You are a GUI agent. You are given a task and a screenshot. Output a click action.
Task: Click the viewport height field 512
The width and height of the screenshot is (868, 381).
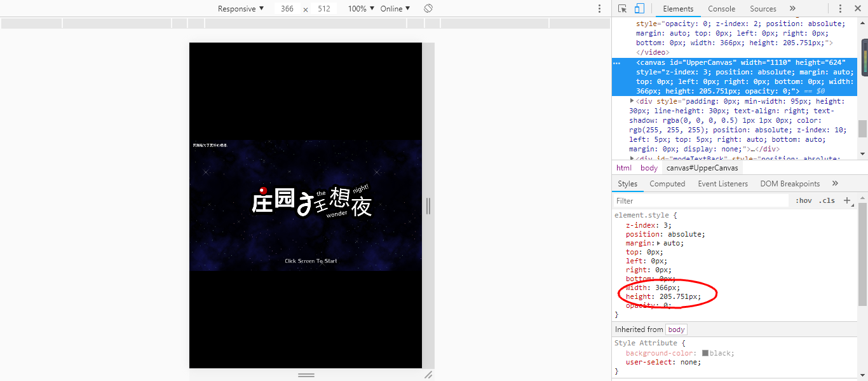(x=324, y=9)
